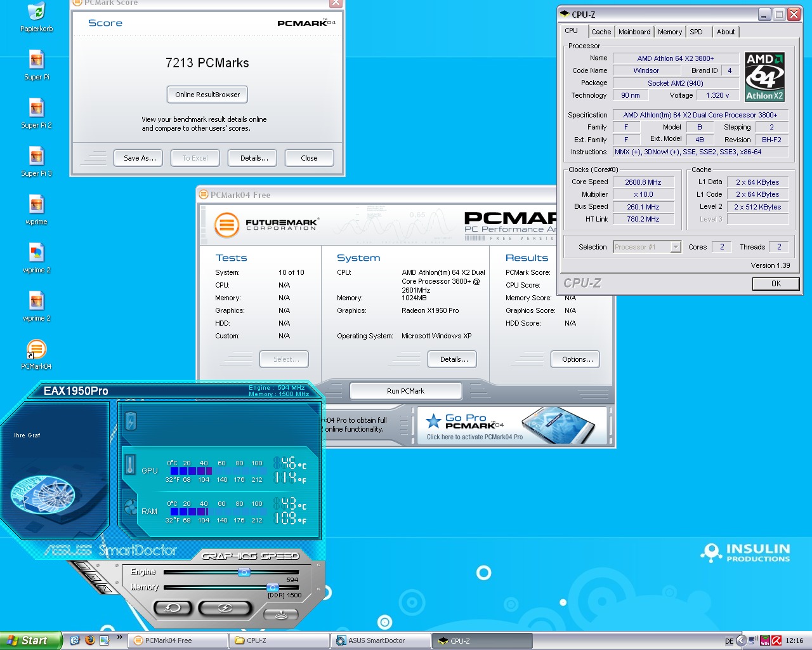
Task: Click SmartDoctor fan speed icon
Action: (x=131, y=508)
